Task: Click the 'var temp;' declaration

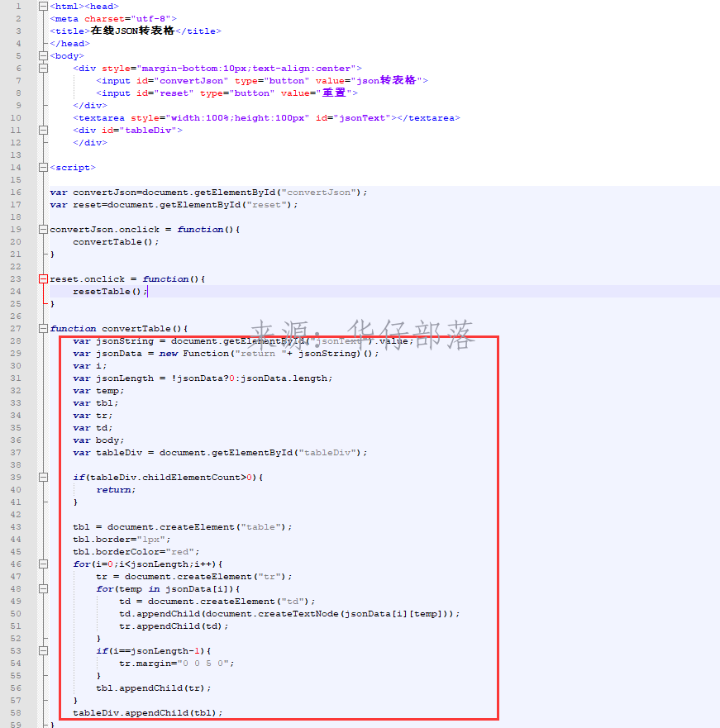Action: pyautogui.click(x=98, y=391)
